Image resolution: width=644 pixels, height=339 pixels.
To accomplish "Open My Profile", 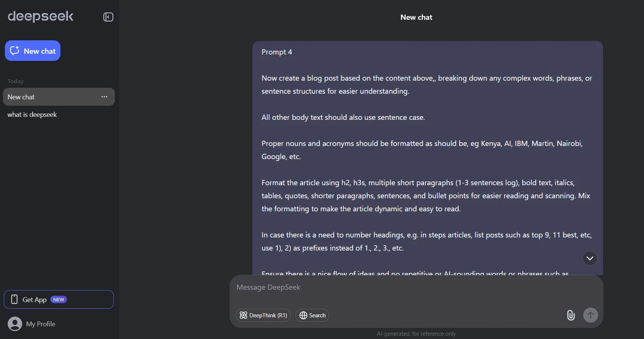I will click(41, 324).
